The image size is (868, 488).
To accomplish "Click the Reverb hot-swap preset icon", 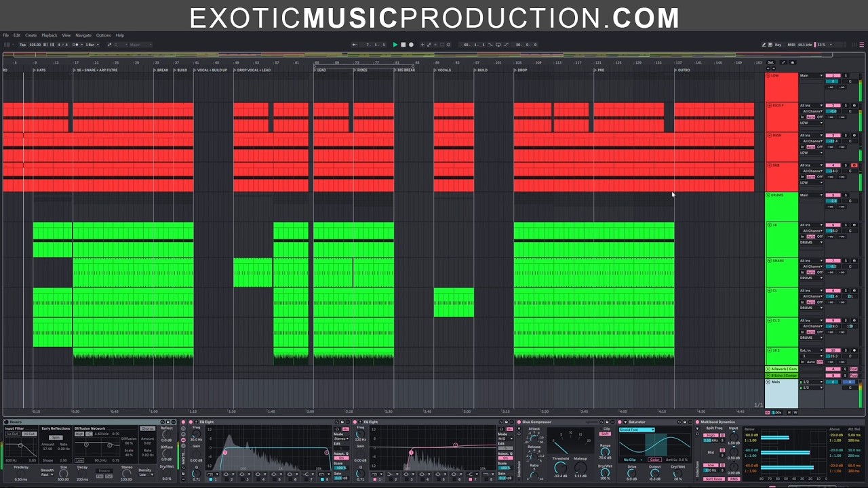I will pyautogui.click(x=163, y=422).
